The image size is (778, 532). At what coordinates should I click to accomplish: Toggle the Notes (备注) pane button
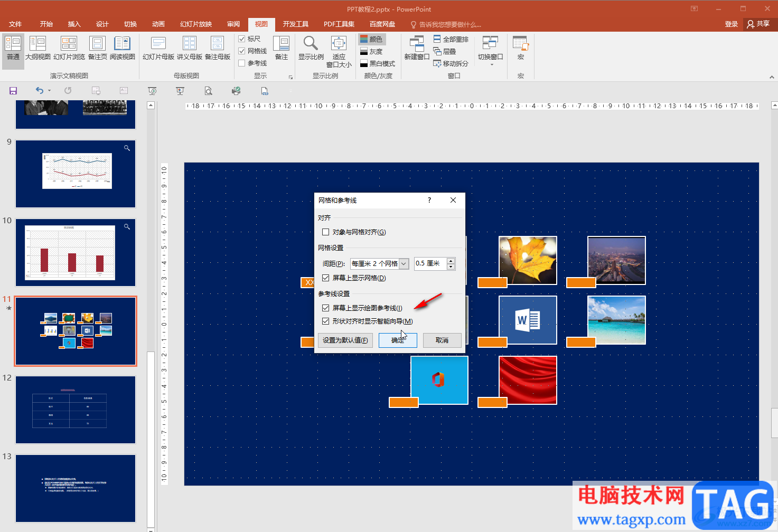pyautogui.click(x=282, y=49)
